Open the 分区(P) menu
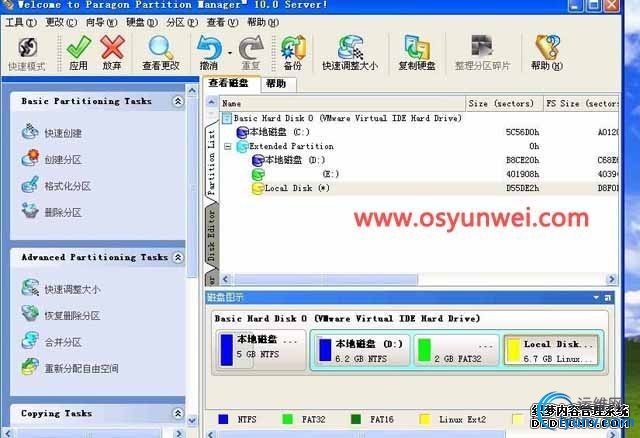The image size is (640, 438). [182, 22]
